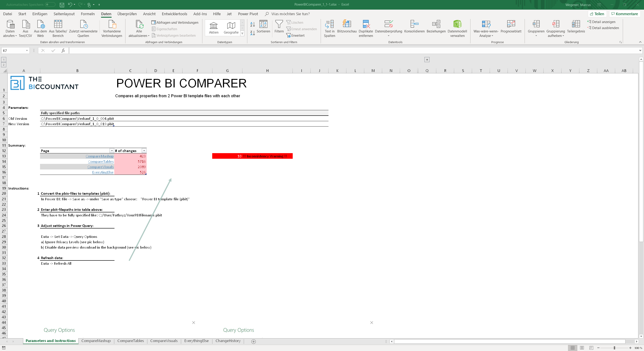Toggle Automatisches Speichern switch

pos(50,4)
